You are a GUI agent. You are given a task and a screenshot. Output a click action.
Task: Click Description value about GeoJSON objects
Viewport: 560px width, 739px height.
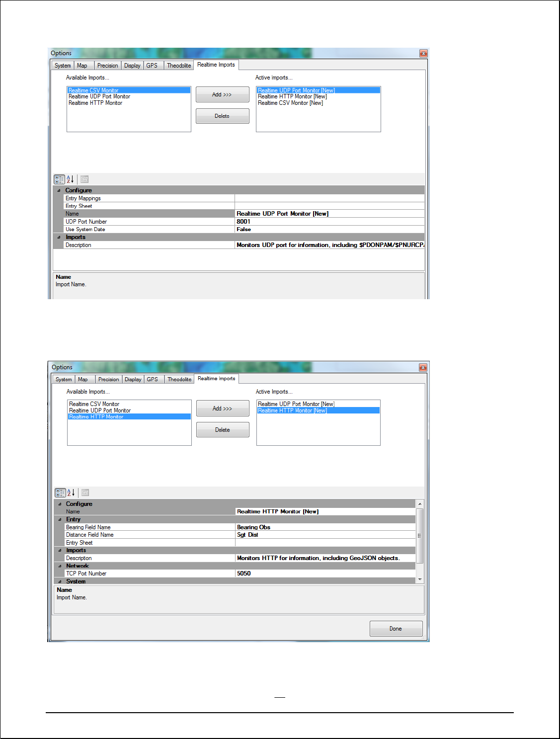point(325,558)
